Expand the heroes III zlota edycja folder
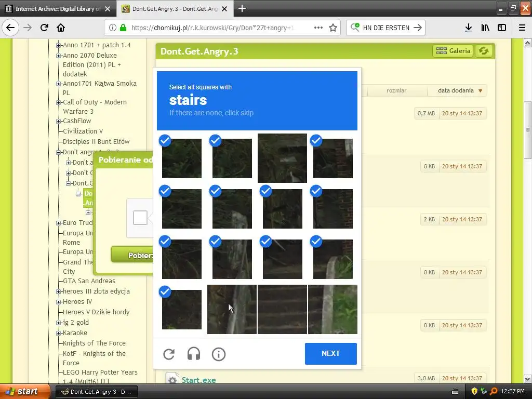Viewport: 532px width, 399px height. click(x=58, y=291)
